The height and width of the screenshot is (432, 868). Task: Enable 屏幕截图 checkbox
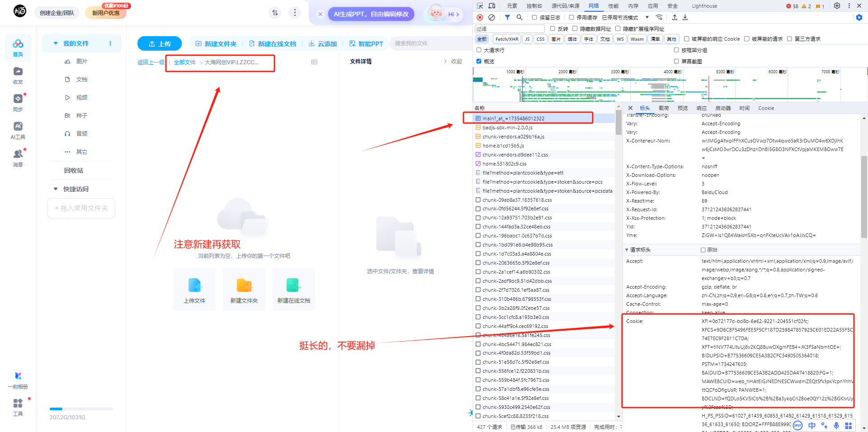pyautogui.click(x=676, y=61)
